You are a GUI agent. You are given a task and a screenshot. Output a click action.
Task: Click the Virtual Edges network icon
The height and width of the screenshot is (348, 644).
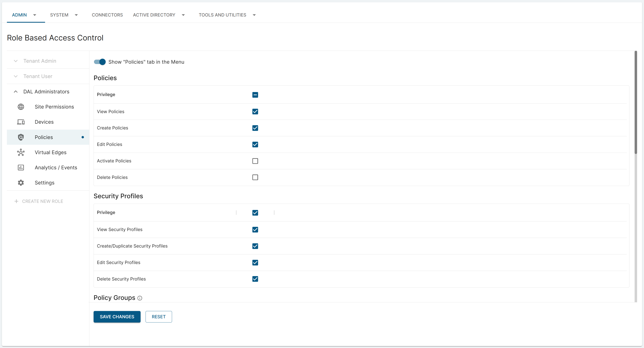[21, 152]
